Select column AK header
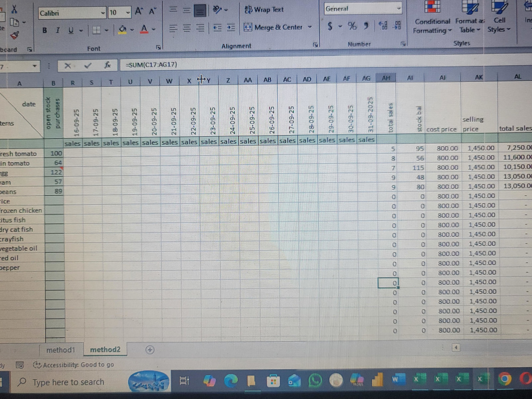Viewport: 532px width, 399px height. (478, 77)
